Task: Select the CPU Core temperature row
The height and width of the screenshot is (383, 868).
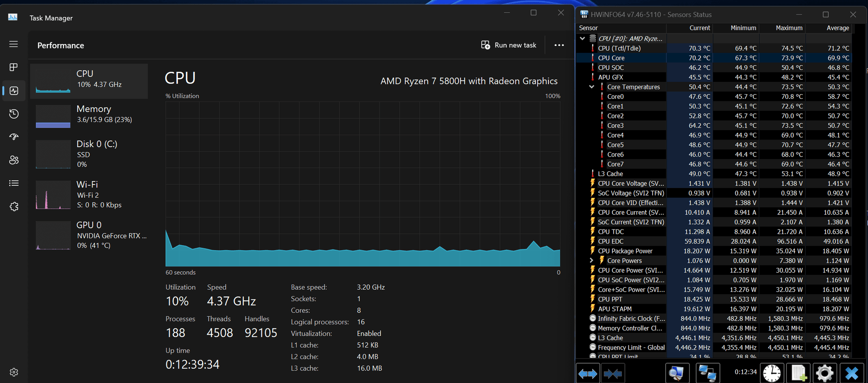Action: (715, 58)
